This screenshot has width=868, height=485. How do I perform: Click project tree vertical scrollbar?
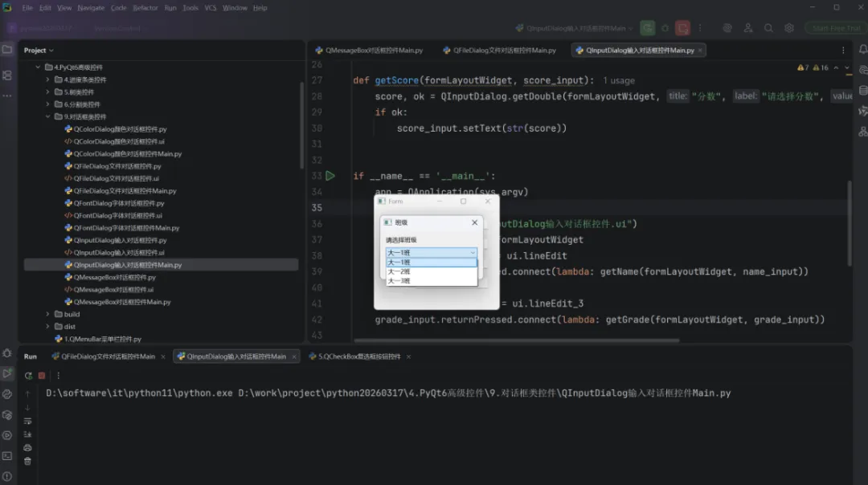(301, 126)
